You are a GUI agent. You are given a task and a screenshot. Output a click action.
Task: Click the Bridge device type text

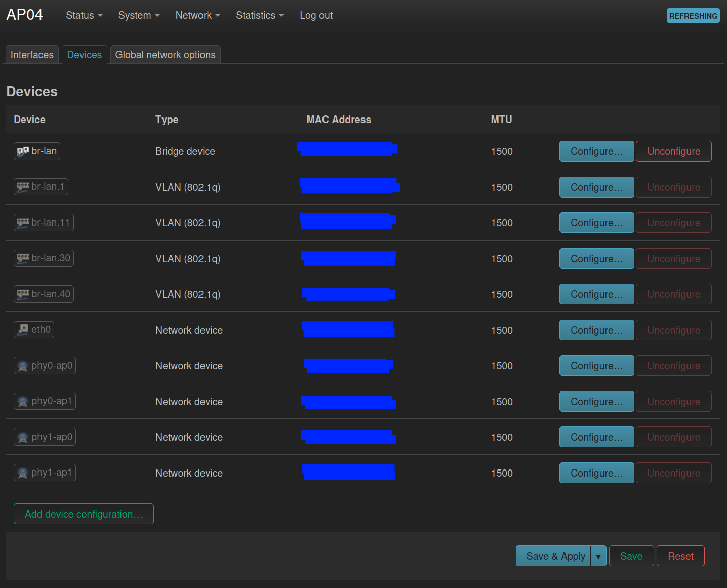coord(185,151)
